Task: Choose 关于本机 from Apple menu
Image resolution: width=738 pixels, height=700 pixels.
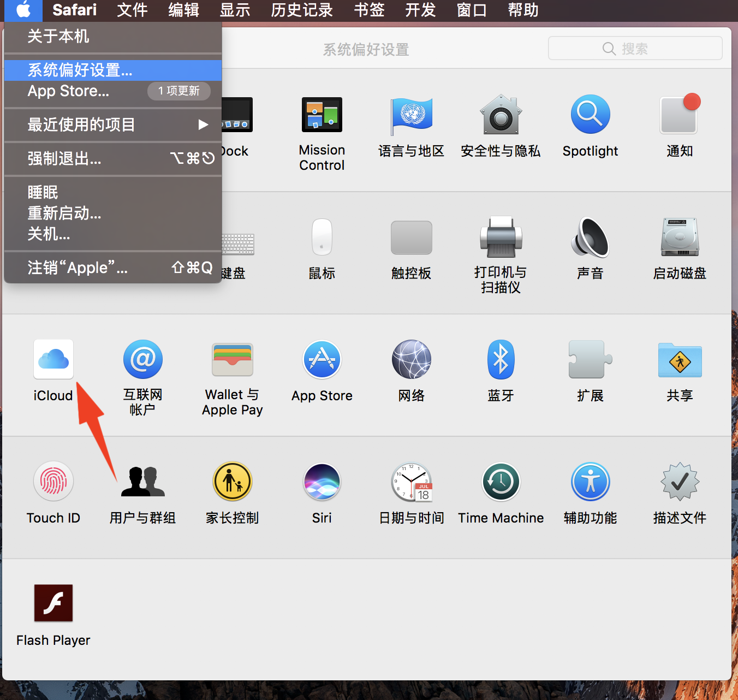Action: click(x=113, y=37)
